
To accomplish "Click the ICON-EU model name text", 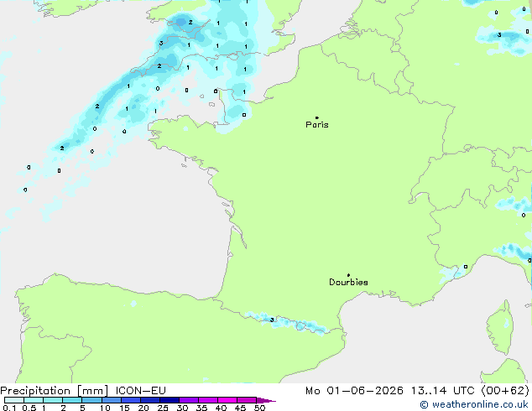I will pyautogui.click(x=140, y=391).
